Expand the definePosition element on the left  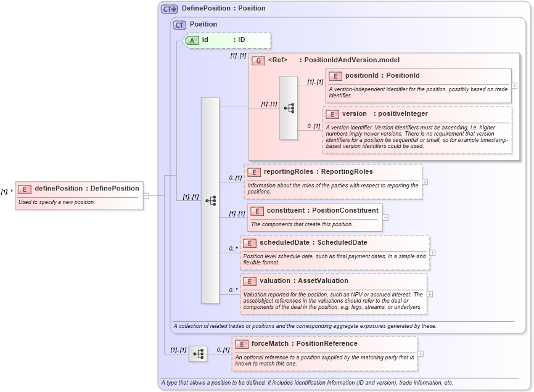[146, 196]
